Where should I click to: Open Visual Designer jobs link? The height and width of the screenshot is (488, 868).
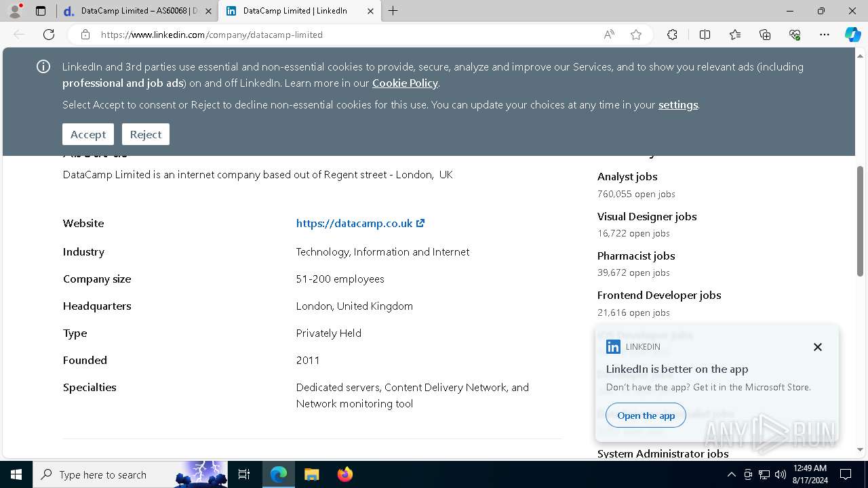(x=647, y=216)
